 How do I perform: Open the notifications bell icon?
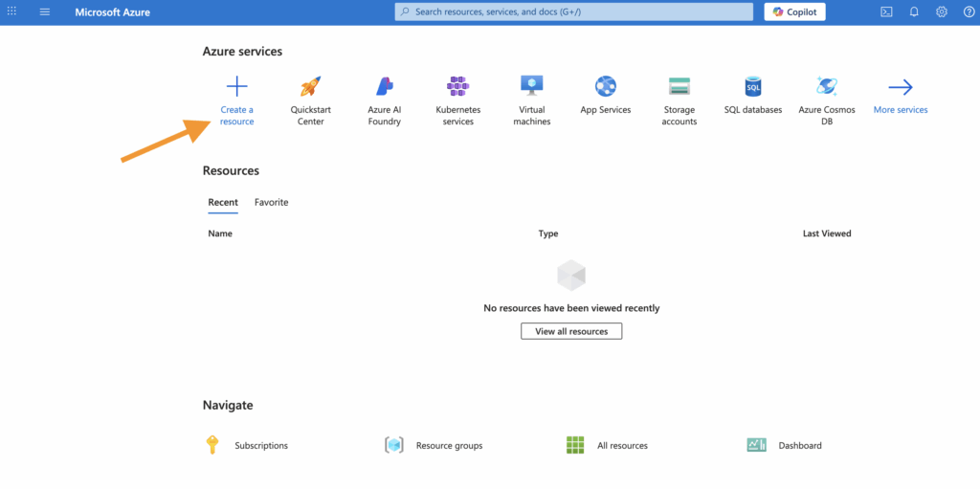coord(914,11)
